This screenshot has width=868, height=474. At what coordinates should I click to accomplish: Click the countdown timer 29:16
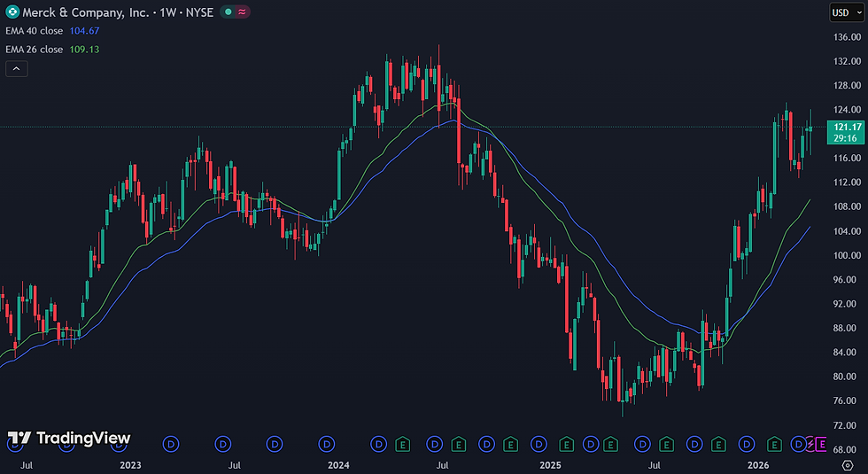point(845,138)
